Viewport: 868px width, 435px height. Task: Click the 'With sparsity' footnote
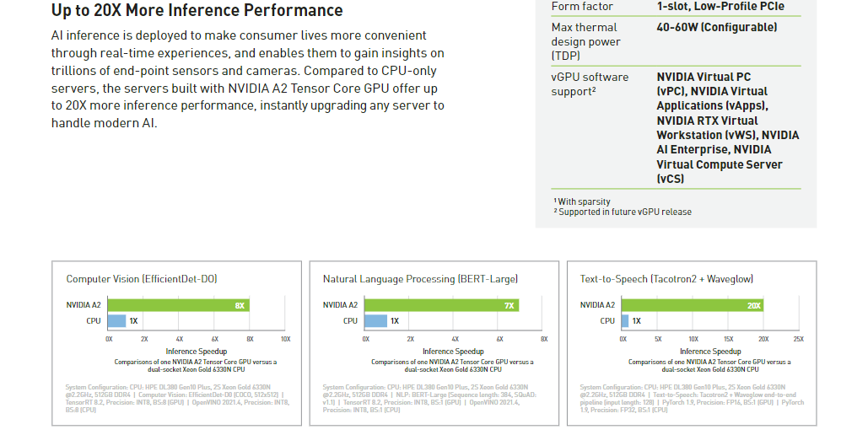pos(582,202)
